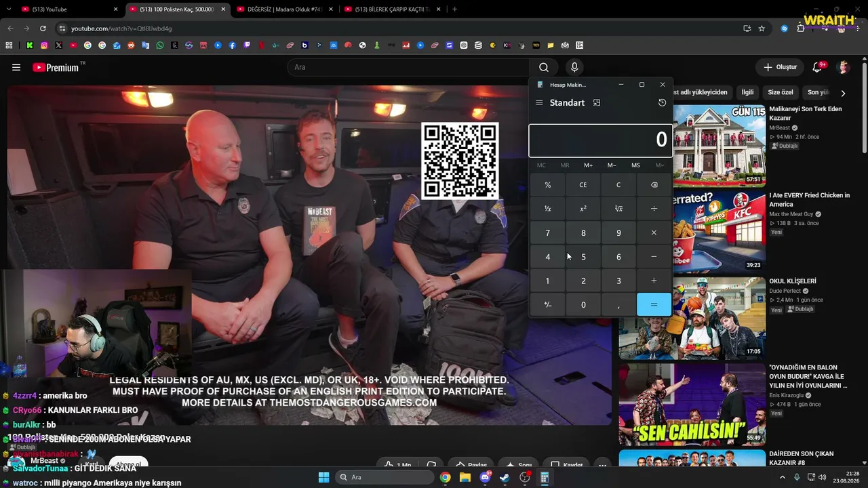Select the 'Size özel' filter chip
868x488 pixels.
[781, 93]
